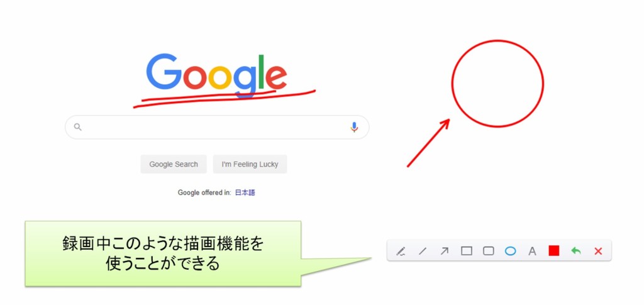Select the text tool marked A

click(x=532, y=251)
